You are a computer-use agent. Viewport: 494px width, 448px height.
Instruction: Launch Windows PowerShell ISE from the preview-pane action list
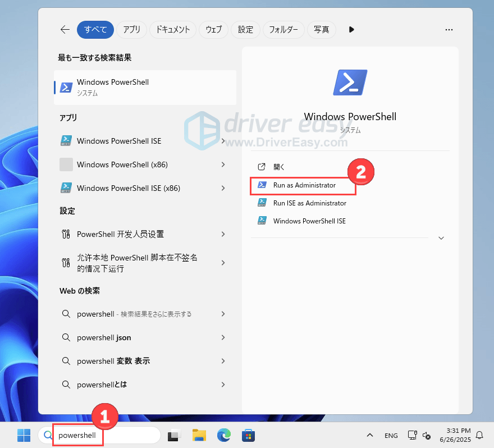[x=309, y=221]
